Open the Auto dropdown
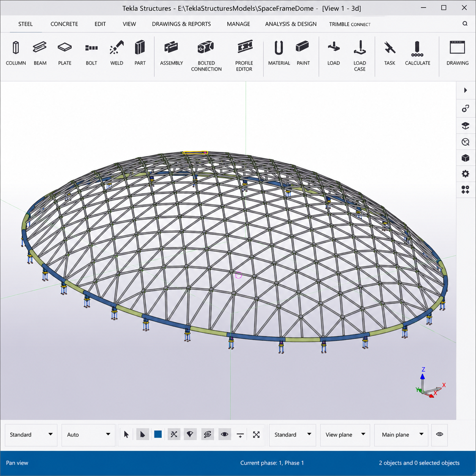 (88, 435)
